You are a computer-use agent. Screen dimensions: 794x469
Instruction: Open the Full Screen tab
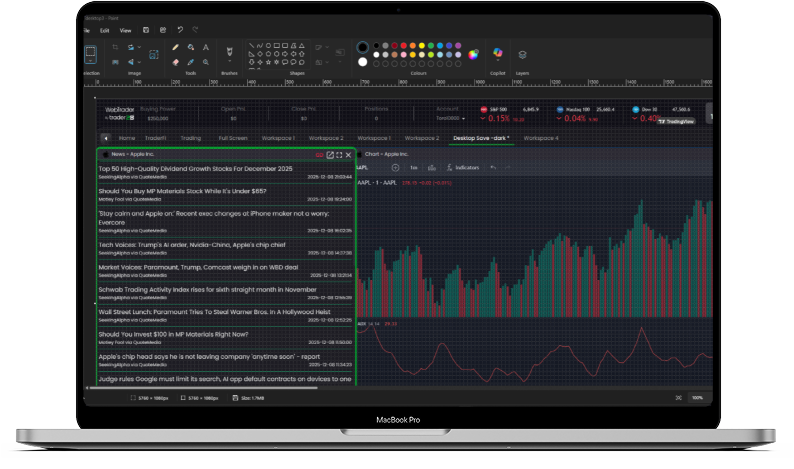coord(233,138)
